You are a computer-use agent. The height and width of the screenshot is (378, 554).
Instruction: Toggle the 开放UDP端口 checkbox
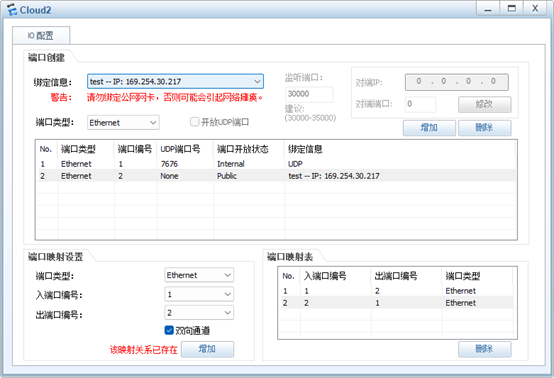(x=195, y=122)
